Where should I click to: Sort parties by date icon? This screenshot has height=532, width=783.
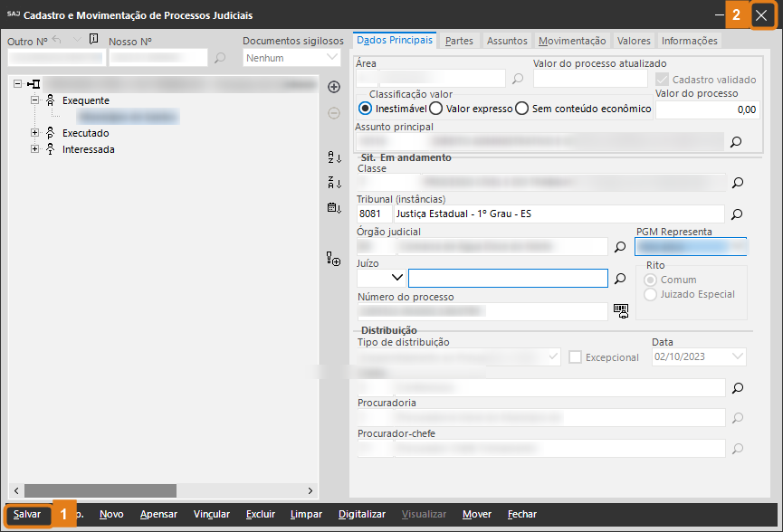point(334,208)
